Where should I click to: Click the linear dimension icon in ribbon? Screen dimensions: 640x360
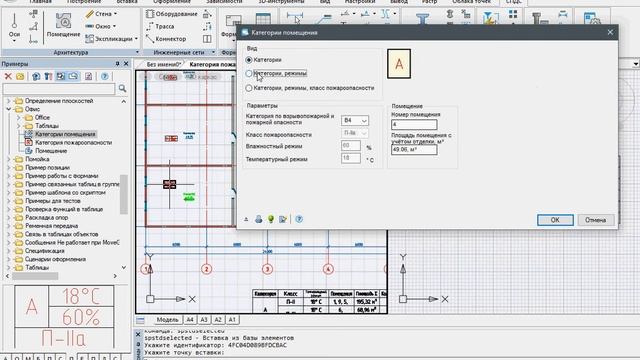[294, 17]
